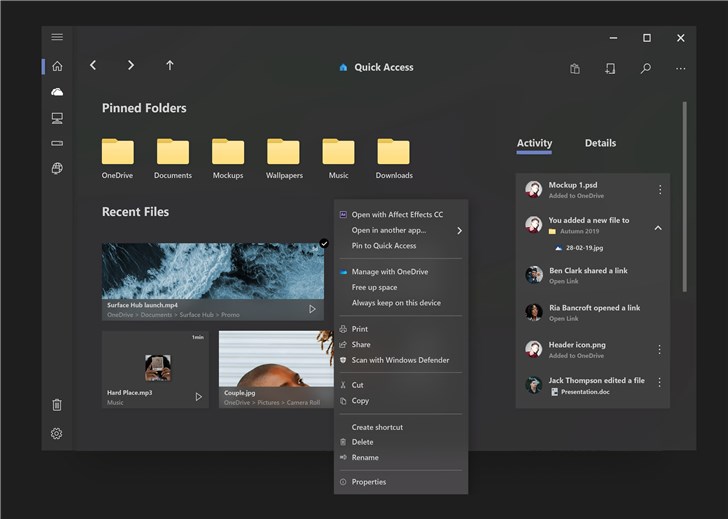
Task: Click the search magnifier icon
Action: tap(646, 68)
